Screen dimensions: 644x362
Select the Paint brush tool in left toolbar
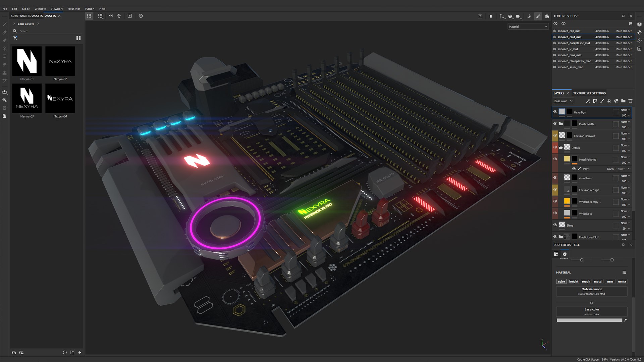point(4,24)
